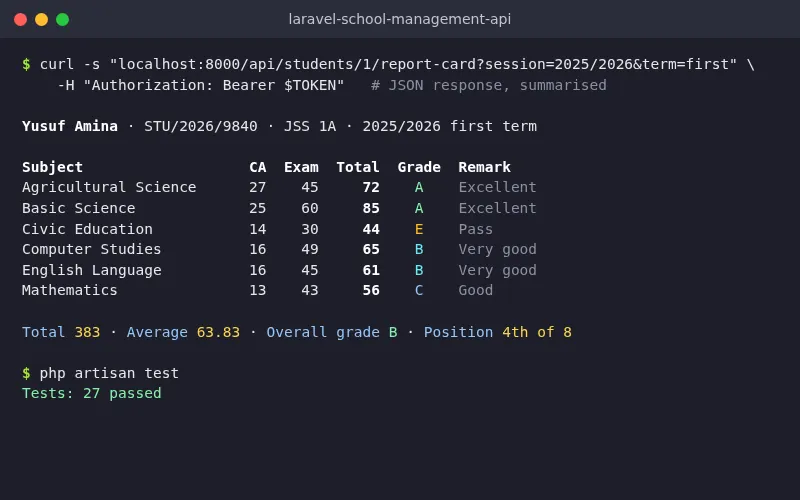This screenshot has width=800, height=500.
Task: Click the grade A for Basic Science
Action: (x=419, y=208)
